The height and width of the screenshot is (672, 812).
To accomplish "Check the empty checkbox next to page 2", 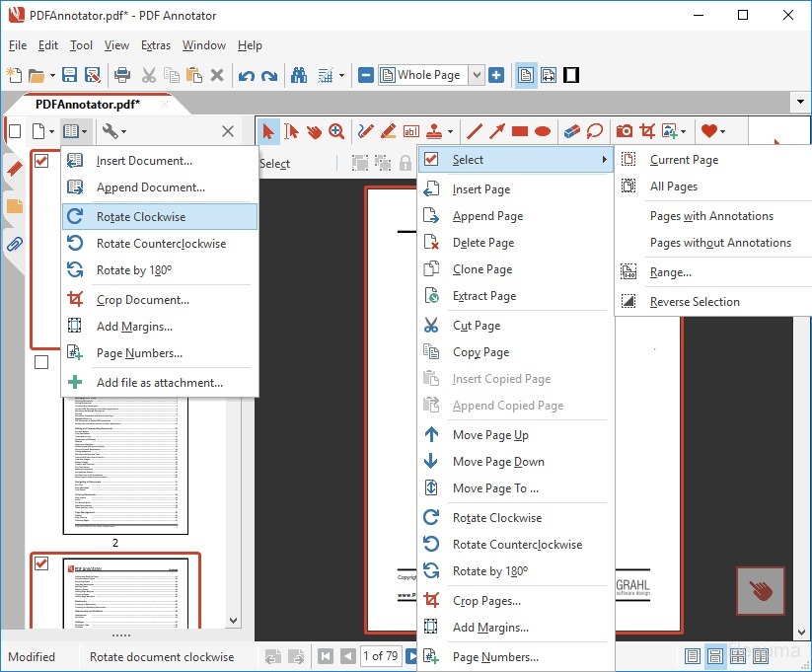I will [41, 361].
